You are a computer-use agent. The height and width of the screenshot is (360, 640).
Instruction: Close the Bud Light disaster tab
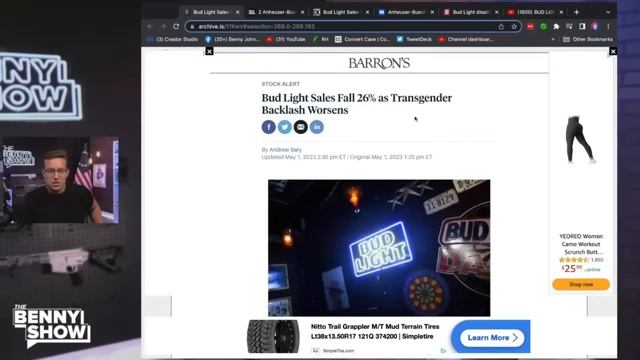[x=497, y=12]
